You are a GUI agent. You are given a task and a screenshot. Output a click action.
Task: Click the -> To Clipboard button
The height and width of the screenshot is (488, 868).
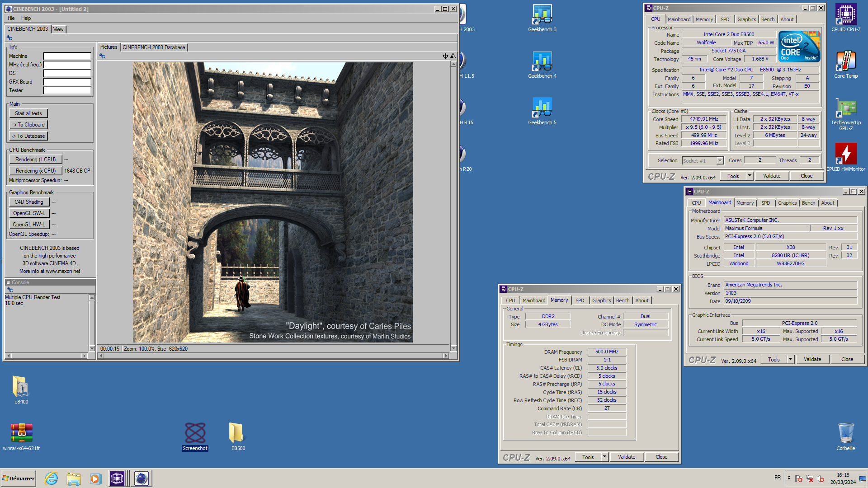pyautogui.click(x=28, y=125)
